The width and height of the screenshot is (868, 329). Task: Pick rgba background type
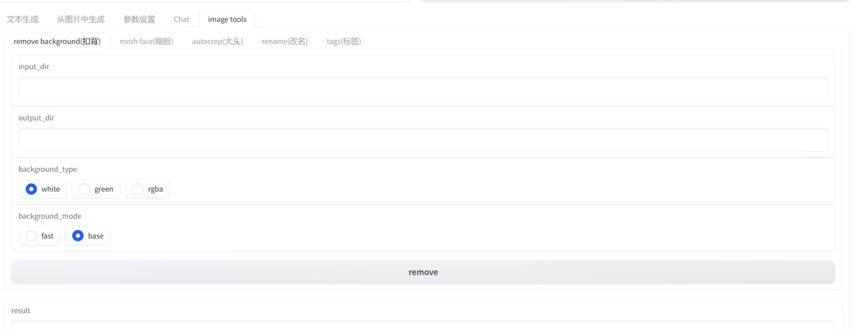click(x=147, y=189)
